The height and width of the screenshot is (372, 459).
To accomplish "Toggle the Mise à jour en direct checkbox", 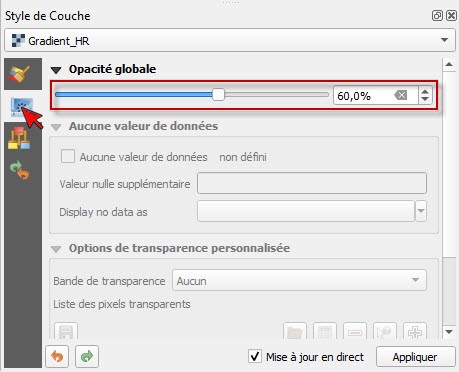I will click(255, 357).
